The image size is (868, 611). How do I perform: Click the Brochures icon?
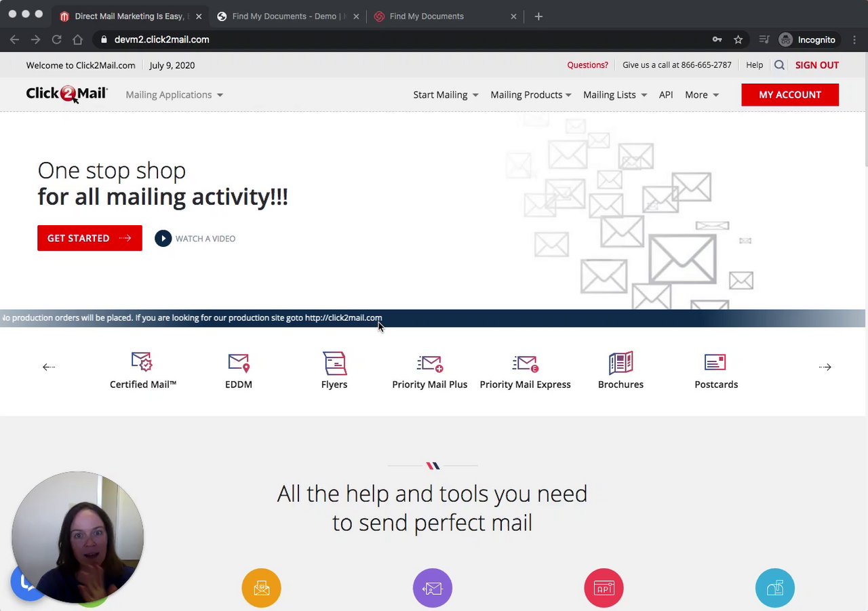point(620,363)
